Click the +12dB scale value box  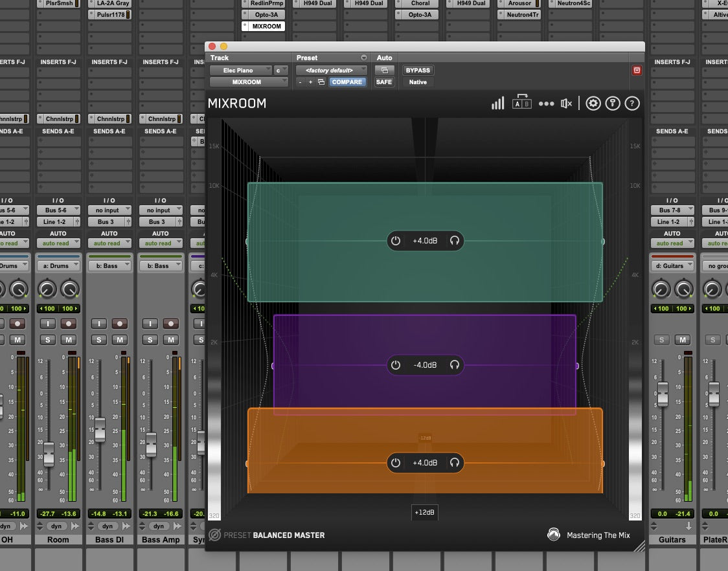click(x=424, y=512)
